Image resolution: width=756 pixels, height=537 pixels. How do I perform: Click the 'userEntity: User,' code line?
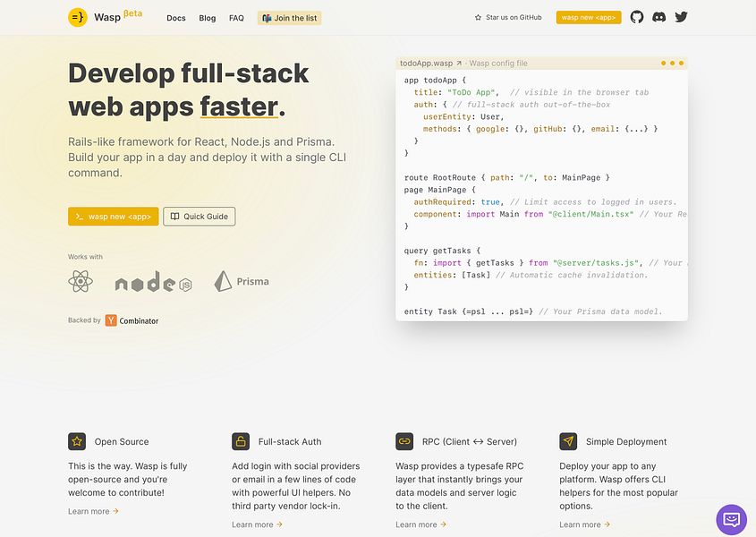tap(463, 116)
